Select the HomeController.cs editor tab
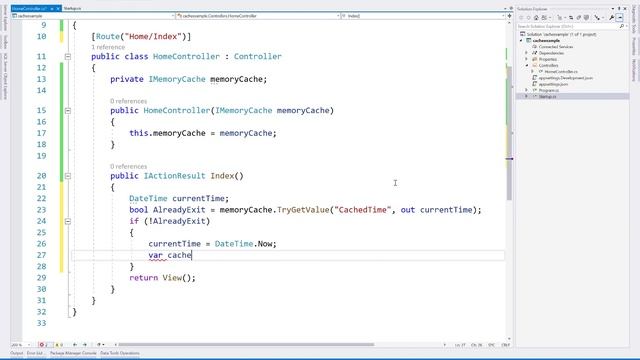The height and width of the screenshot is (360, 640). pyautogui.click(x=29, y=8)
